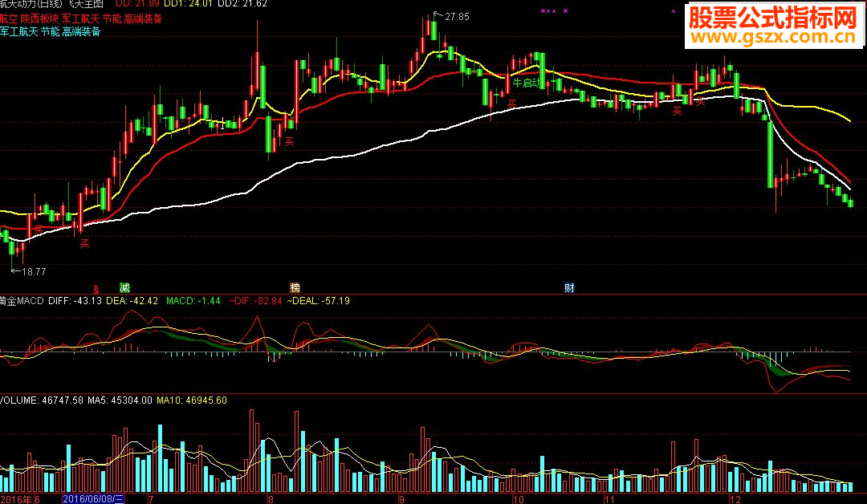Image resolution: width=867 pixels, height=504 pixels.
Task: Click the DEA: -42.42 value
Action: tap(132, 301)
